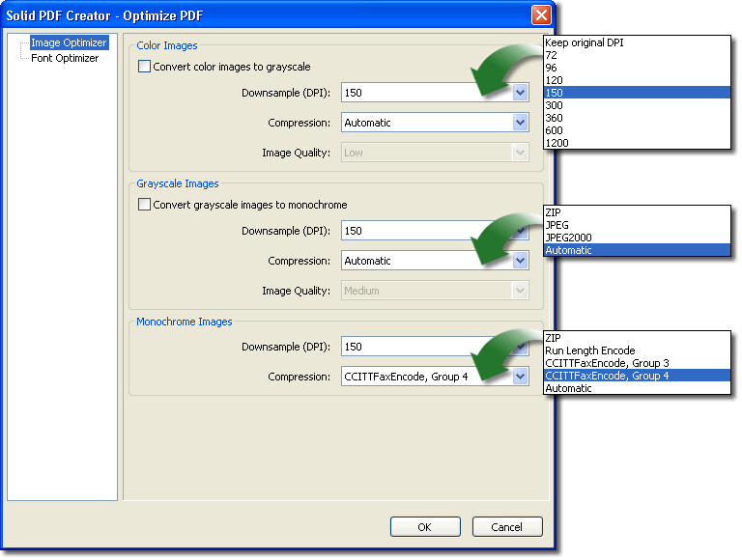
Task: Select ZIP in monochrome compression list
Action: pos(637,338)
